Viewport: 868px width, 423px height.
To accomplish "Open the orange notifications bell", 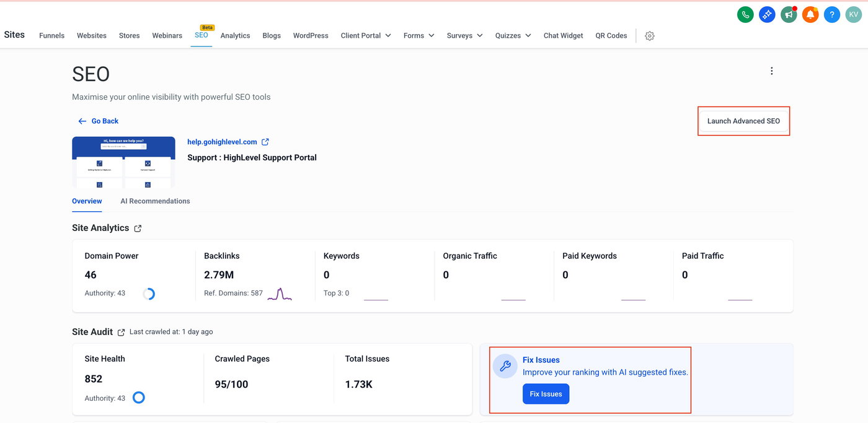I will [810, 14].
